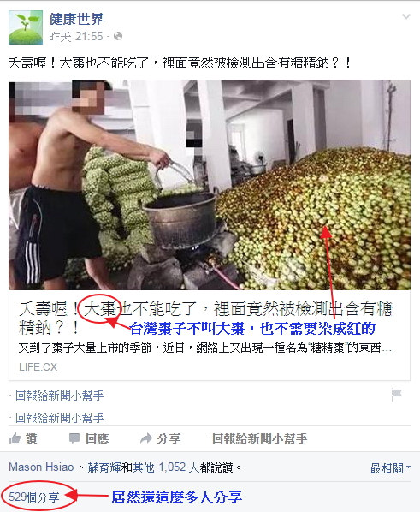The image size is (420, 512).
Task: Click the thumbs-up 讚 icon
Action: tap(15, 438)
